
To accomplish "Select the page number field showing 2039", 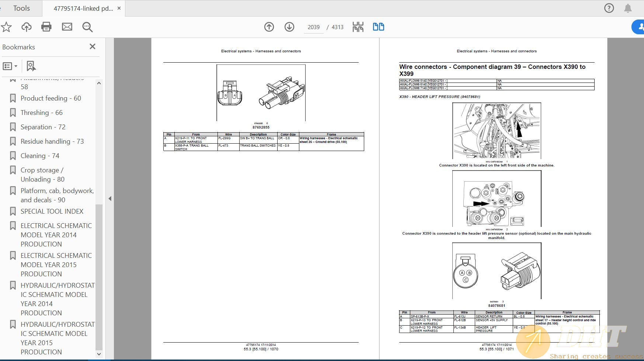I will tap(313, 27).
